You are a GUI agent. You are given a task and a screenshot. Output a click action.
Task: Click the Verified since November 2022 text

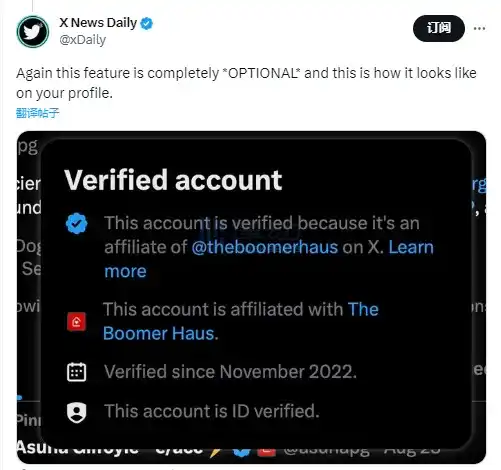click(x=230, y=372)
